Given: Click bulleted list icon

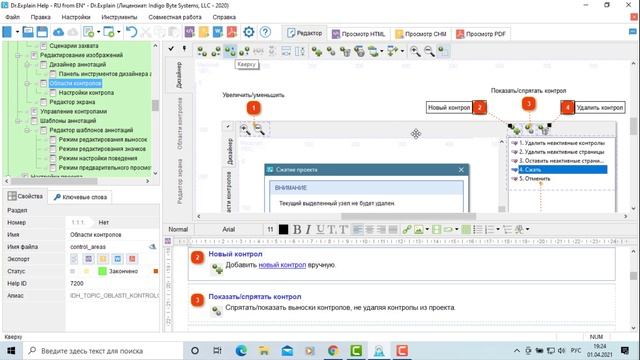Looking at the screenshot, I should (x=478, y=229).
